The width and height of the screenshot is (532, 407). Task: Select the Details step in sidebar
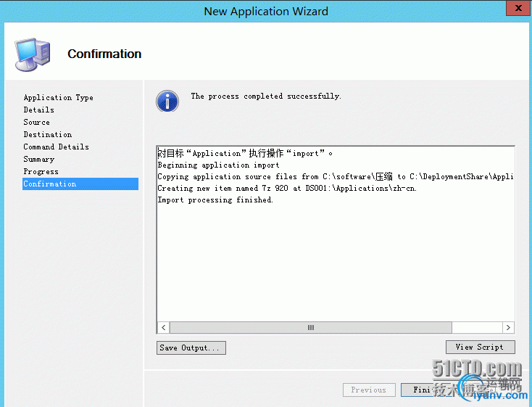pyautogui.click(x=38, y=110)
